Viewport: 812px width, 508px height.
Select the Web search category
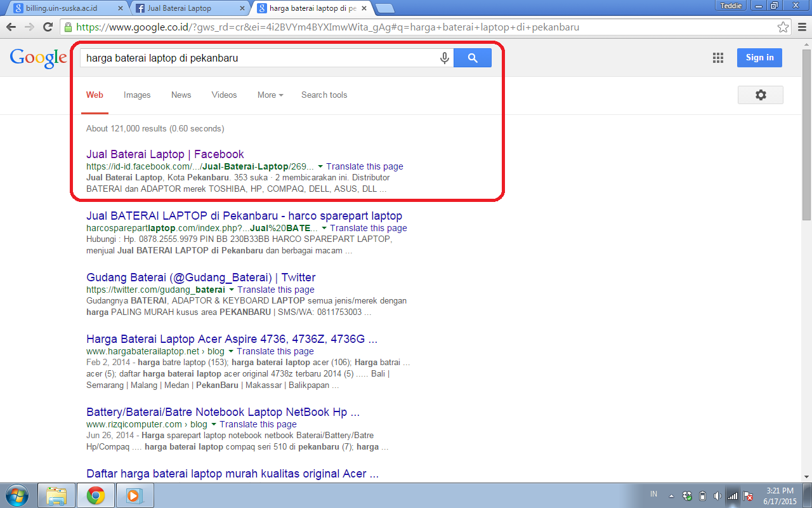point(95,95)
